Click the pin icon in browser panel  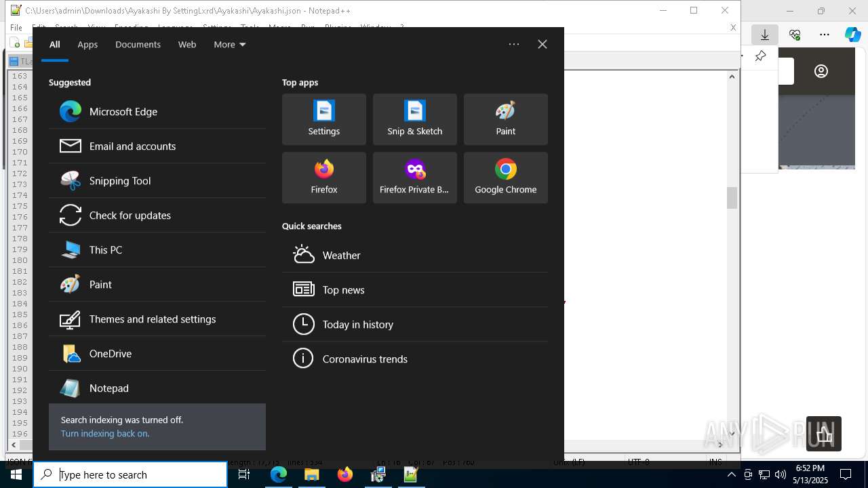pos(760,56)
